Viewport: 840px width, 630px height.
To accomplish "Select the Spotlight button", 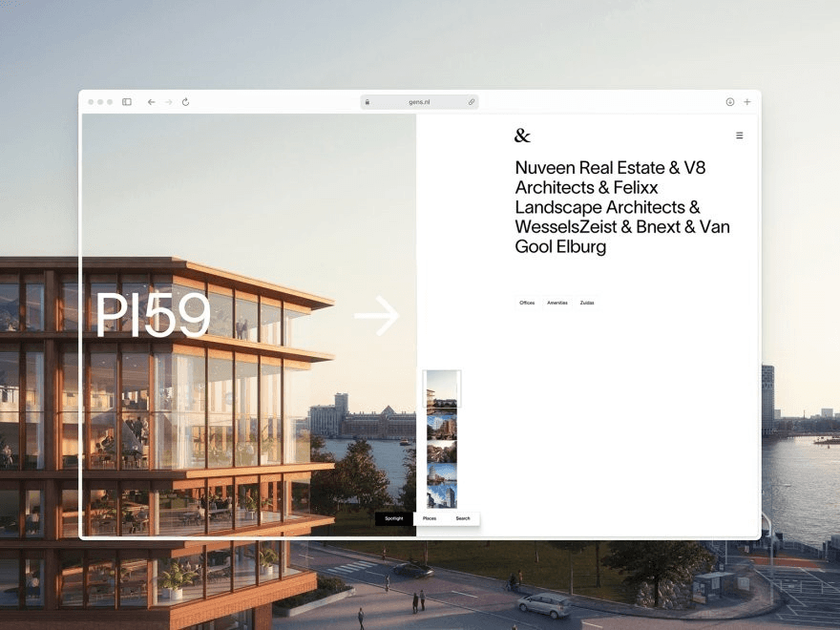I will click(394, 518).
